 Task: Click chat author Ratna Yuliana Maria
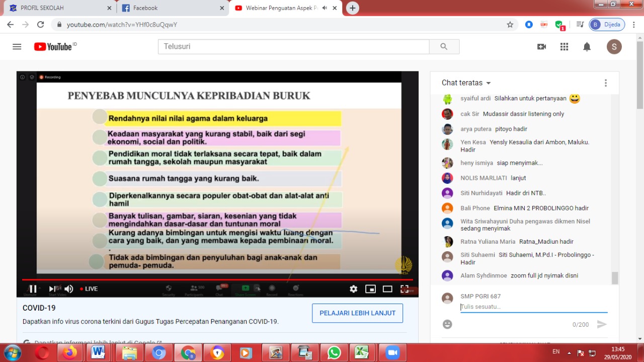pos(488,242)
